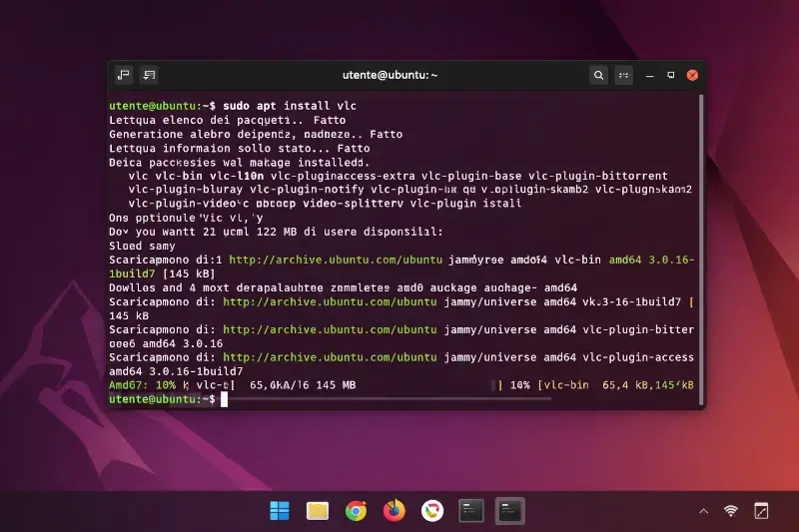Open the first terminal icon on taskbar
This screenshot has height=532, width=799.
pos(470,511)
